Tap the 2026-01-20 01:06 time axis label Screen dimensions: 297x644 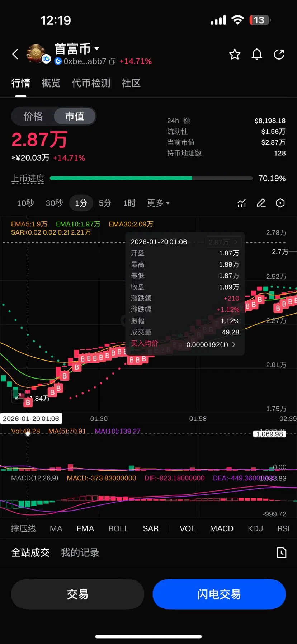(31, 419)
